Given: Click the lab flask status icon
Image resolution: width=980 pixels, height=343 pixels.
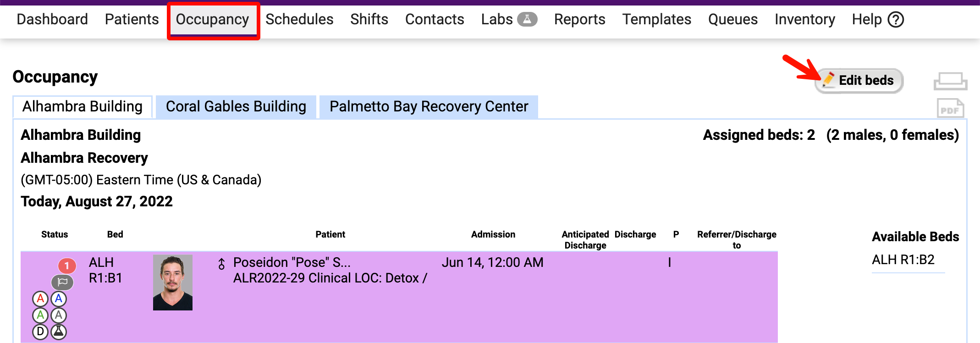Looking at the screenshot, I should [59, 332].
